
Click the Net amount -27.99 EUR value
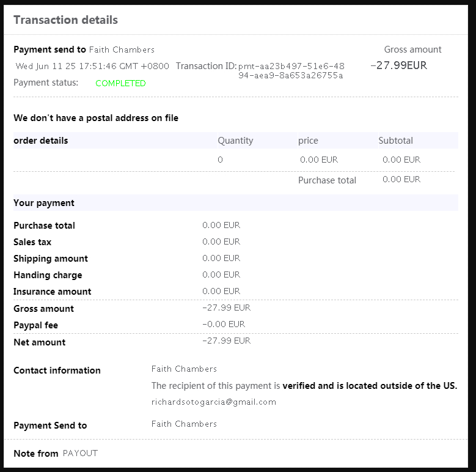226,341
